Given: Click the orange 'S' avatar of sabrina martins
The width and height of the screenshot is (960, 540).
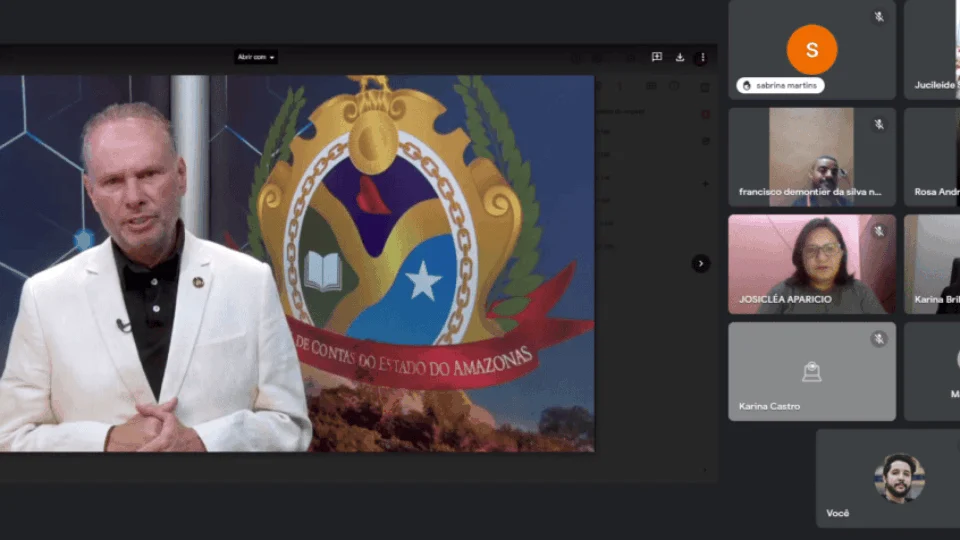Looking at the screenshot, I should point(811,49).
